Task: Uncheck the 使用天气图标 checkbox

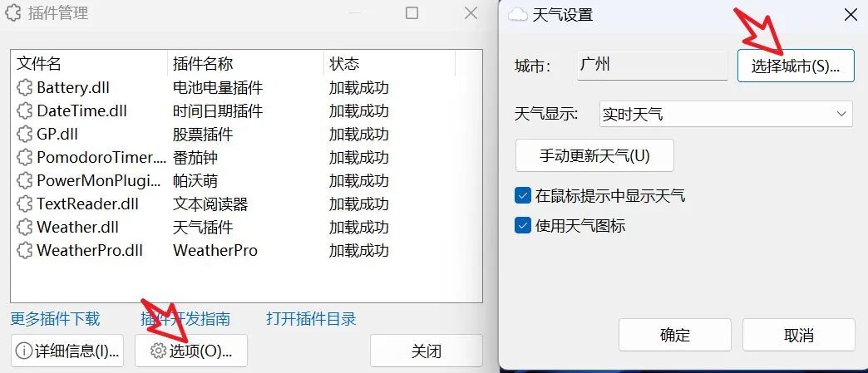Action: click(x=523, y=226)
